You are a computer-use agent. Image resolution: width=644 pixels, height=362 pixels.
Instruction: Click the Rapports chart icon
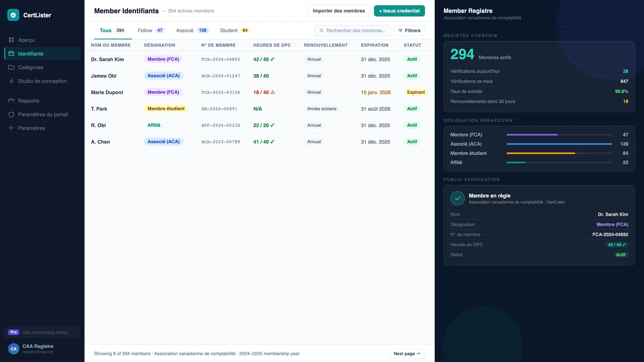tap(11, 101)
